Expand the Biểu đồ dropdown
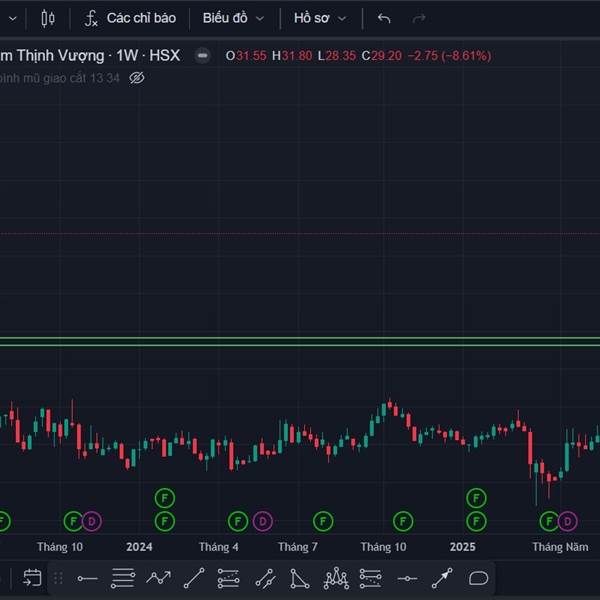This screenshot has height=600, width=600. [x=234, y=18]
